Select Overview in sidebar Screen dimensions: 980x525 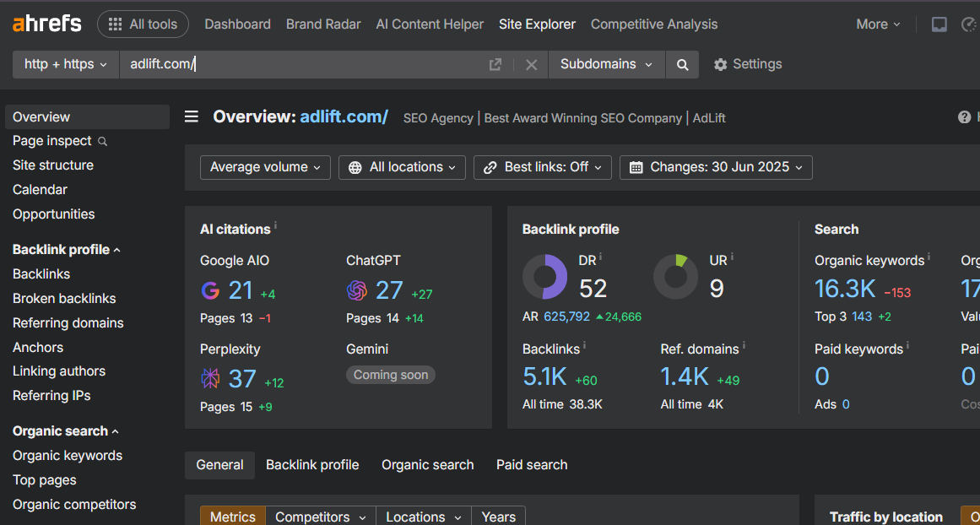click(x=87, y=116)
